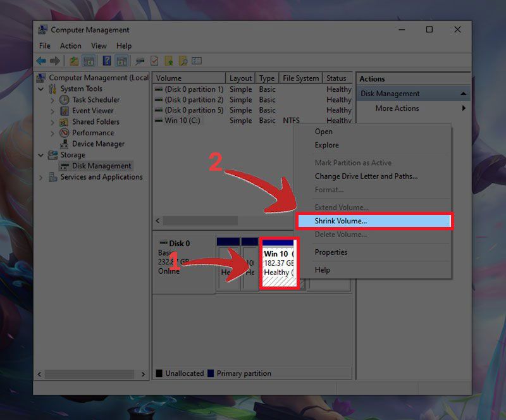Click the Task Scheduler clock icon

(x=65, y=100)
